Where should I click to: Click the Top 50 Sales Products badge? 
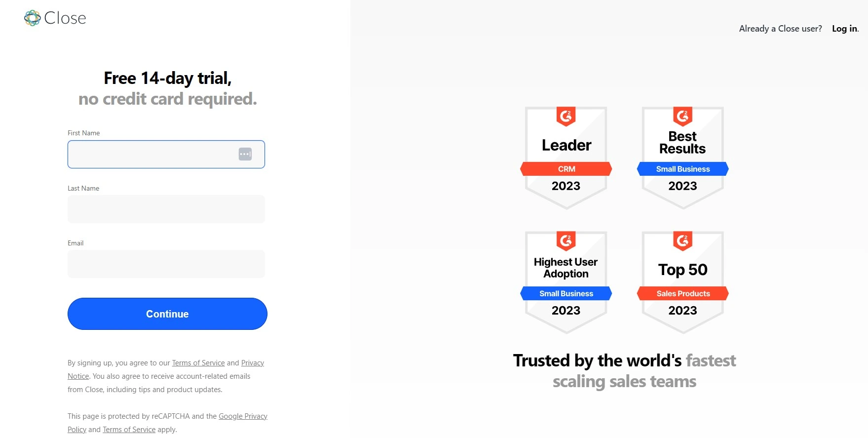(683, 282)
